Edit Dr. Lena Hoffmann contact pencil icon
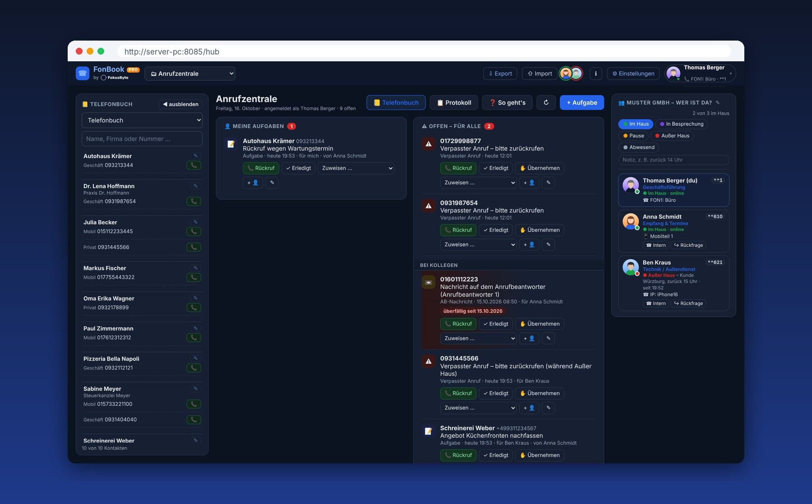 (x=195, y=186)
